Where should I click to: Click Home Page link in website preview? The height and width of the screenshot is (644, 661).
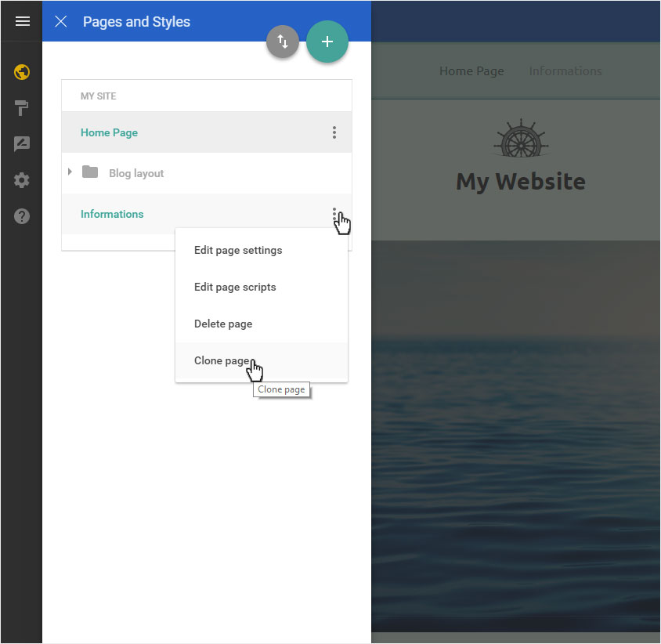(x=471, y=71)
